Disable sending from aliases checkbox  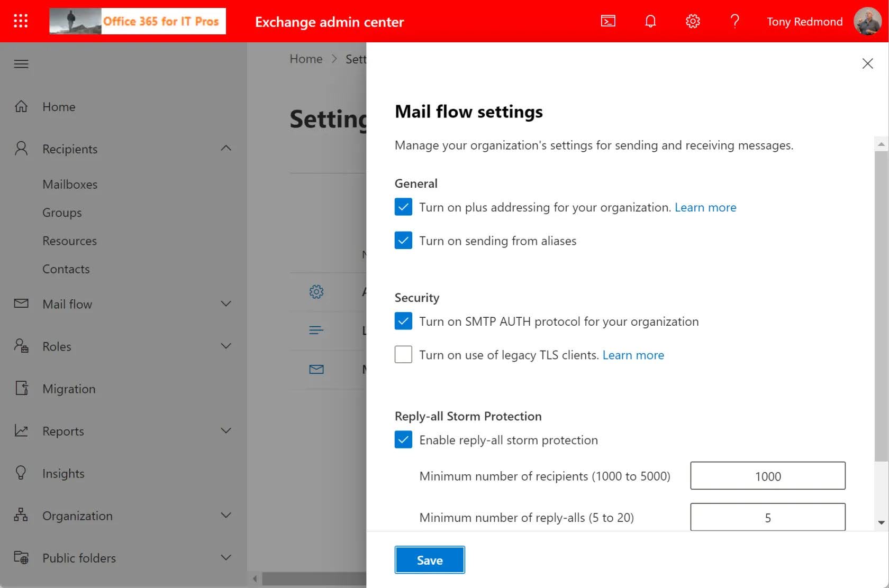point(403,241)
